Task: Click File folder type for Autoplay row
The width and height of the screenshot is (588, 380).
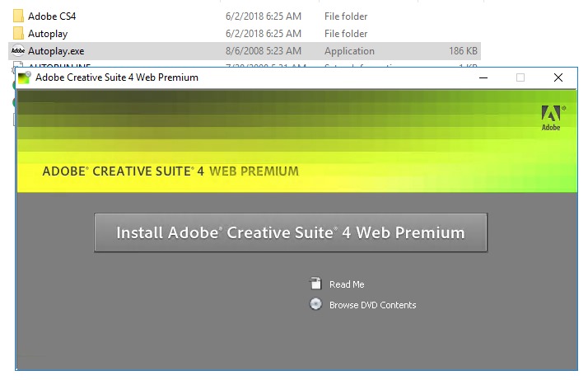Action: 346,34
